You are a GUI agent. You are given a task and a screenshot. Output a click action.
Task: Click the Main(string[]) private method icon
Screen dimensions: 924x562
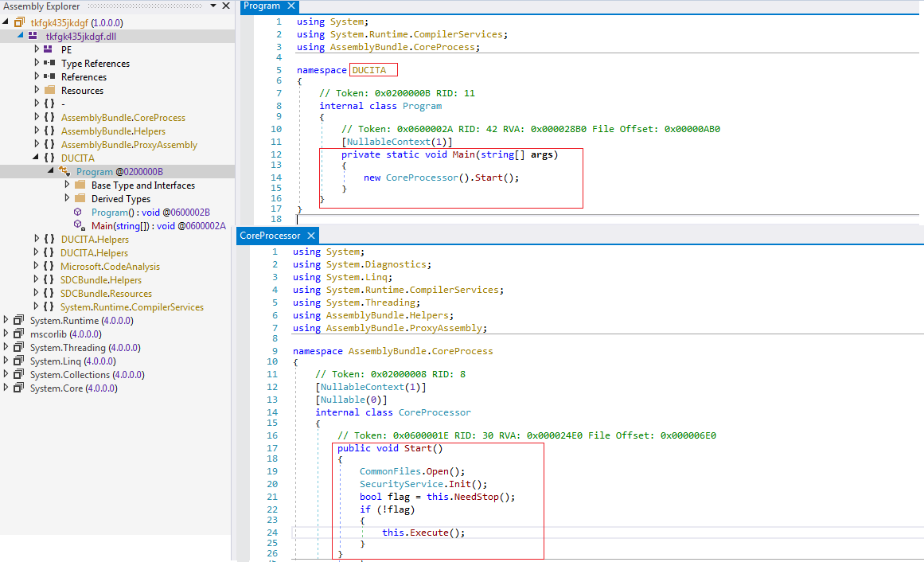click(79, 225)
